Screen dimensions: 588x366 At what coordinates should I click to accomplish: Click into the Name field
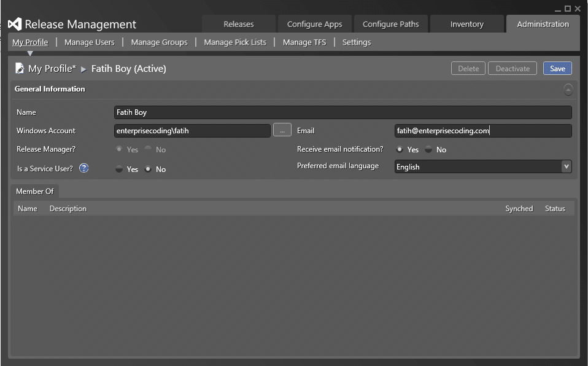(x=342, y=112)
